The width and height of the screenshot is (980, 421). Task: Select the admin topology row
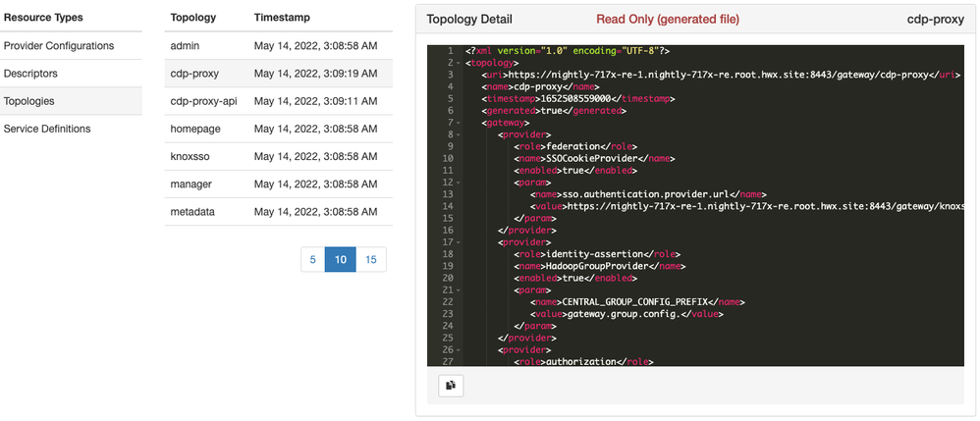[x=185, y=46]
